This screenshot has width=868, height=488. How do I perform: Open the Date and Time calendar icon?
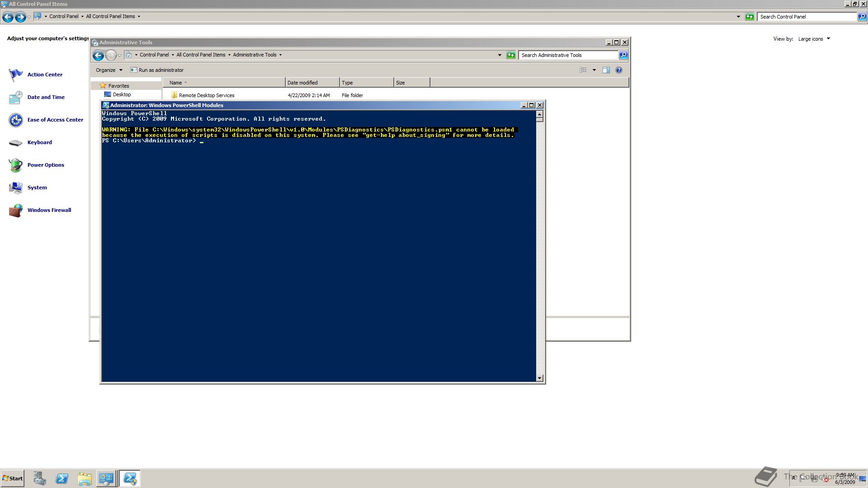pos(16,97)
